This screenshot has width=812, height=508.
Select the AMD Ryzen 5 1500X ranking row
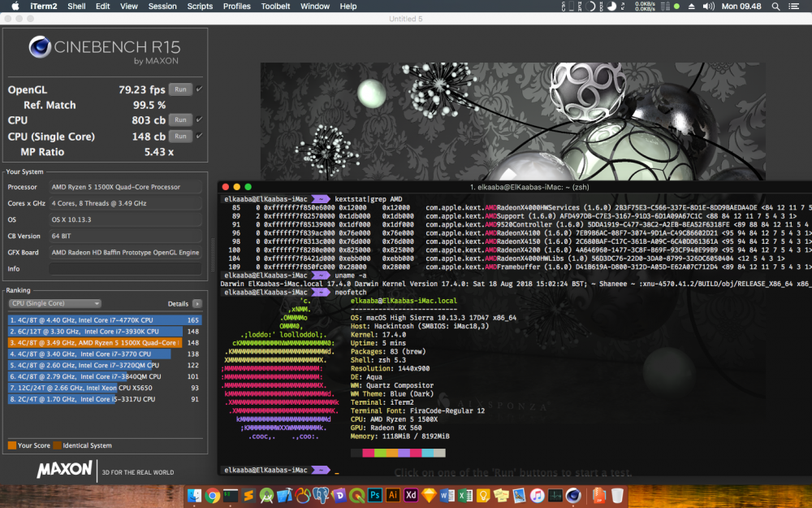coord(105,343)
